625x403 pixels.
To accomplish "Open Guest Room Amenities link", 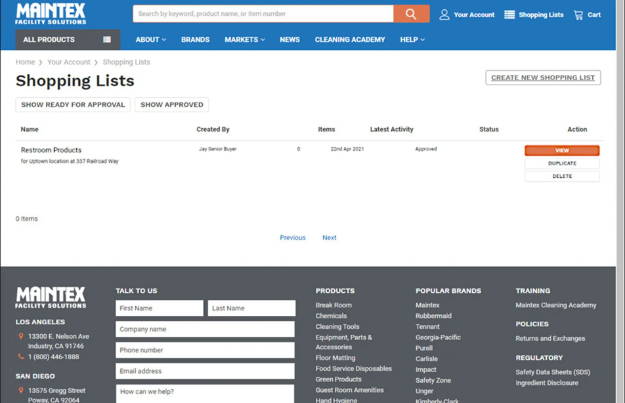I will [x=350, y=390].
